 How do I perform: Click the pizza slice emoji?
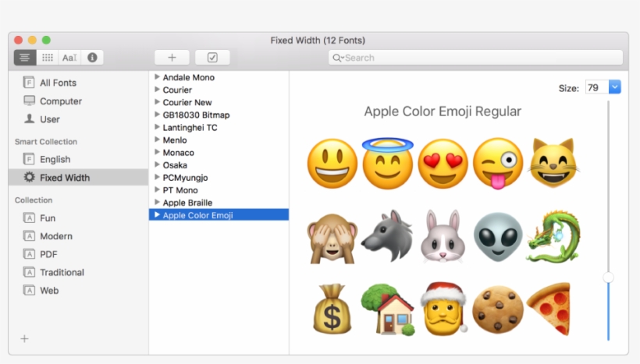tap(549, 309)
